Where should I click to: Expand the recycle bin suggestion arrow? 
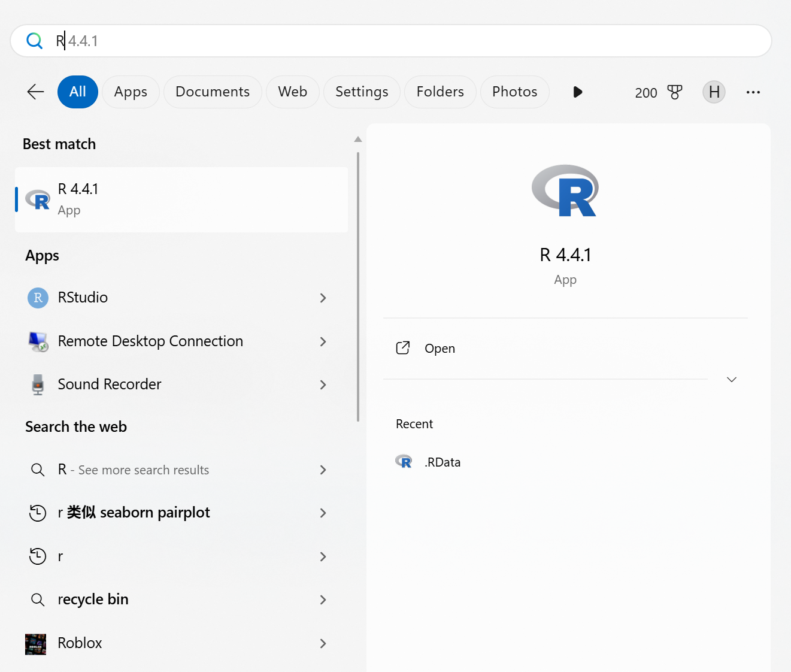point(323,600)
